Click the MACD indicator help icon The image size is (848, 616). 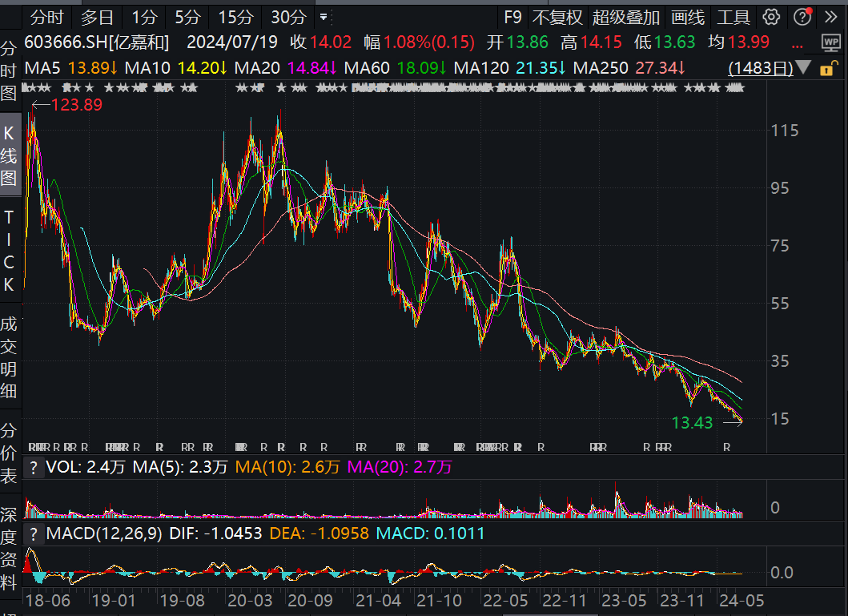34,534
